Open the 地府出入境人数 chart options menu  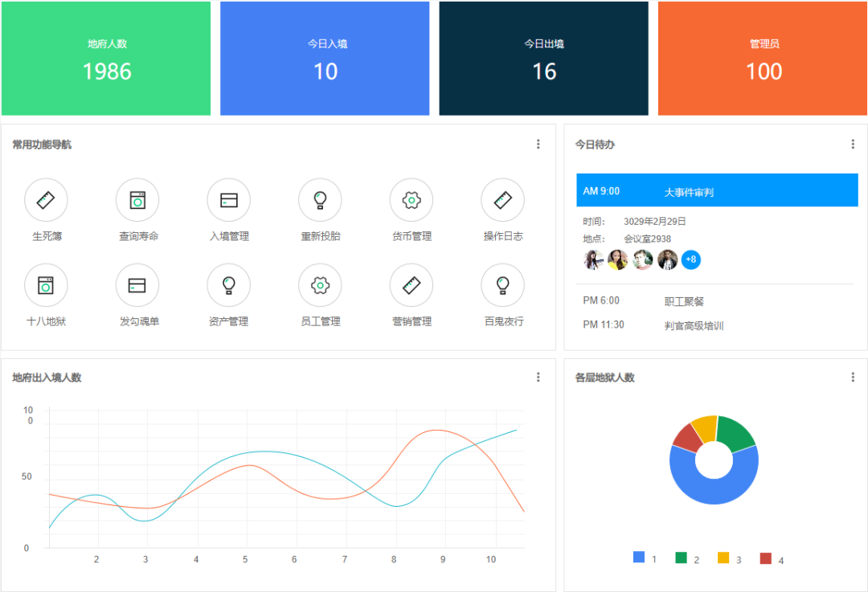pos(538,378)
